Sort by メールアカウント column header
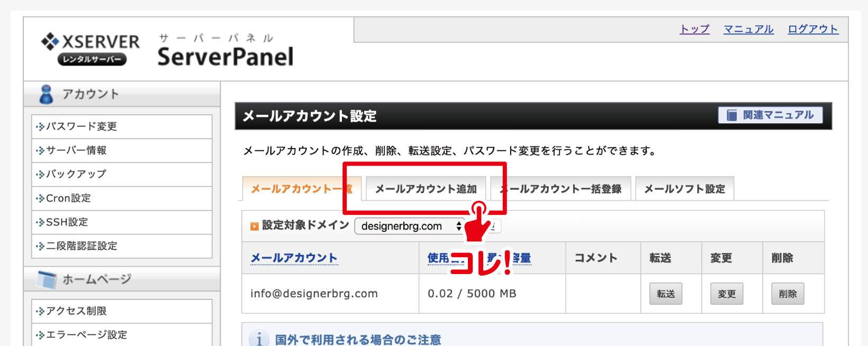Viewport: 868px width, 346px height. click(x=294, y=258)
